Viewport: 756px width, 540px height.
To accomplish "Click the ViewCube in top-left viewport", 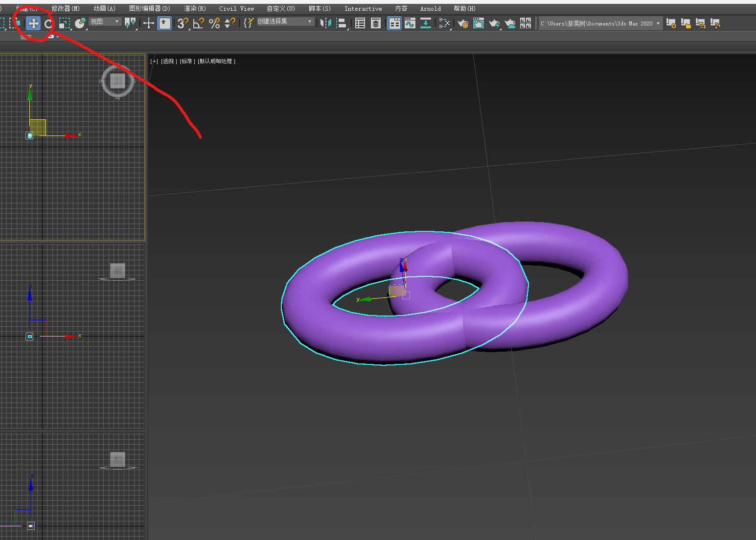I will (117, 81).
